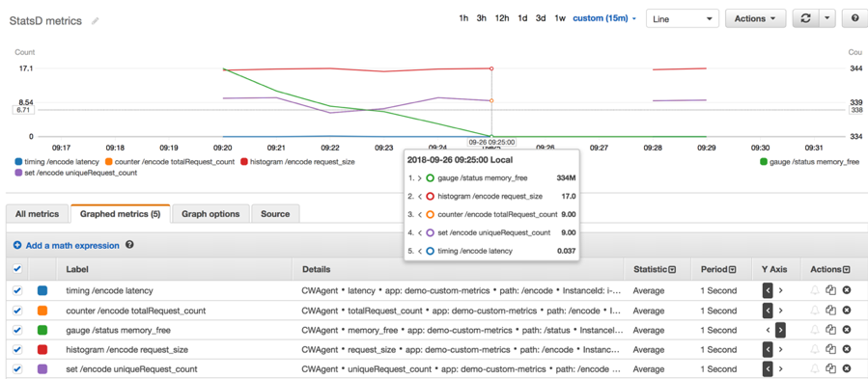The height and width of the screenshot is (379, 868).
Task: Click the set /encode uniqueRequest_count legend entry
Action: coord(75,173)
